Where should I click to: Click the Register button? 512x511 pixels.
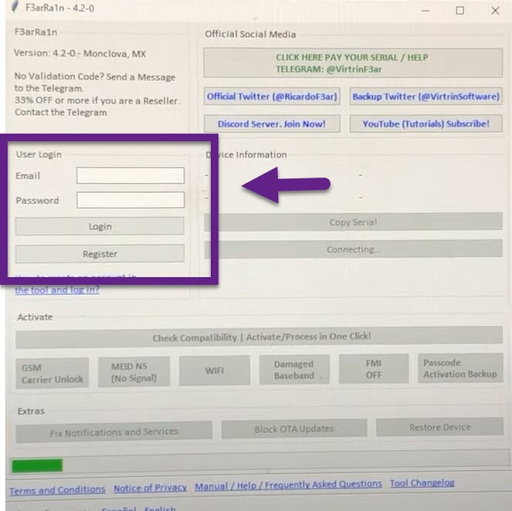pos(100,254)
